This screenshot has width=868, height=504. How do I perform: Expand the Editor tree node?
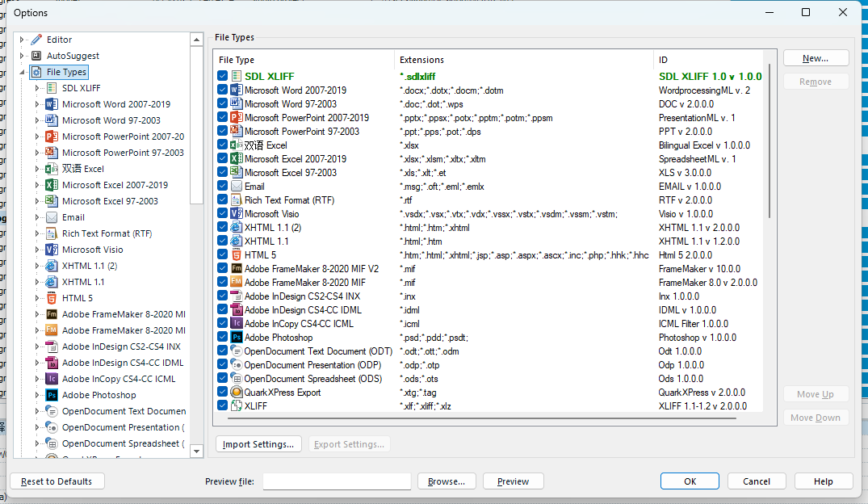[x=22, y=40]
